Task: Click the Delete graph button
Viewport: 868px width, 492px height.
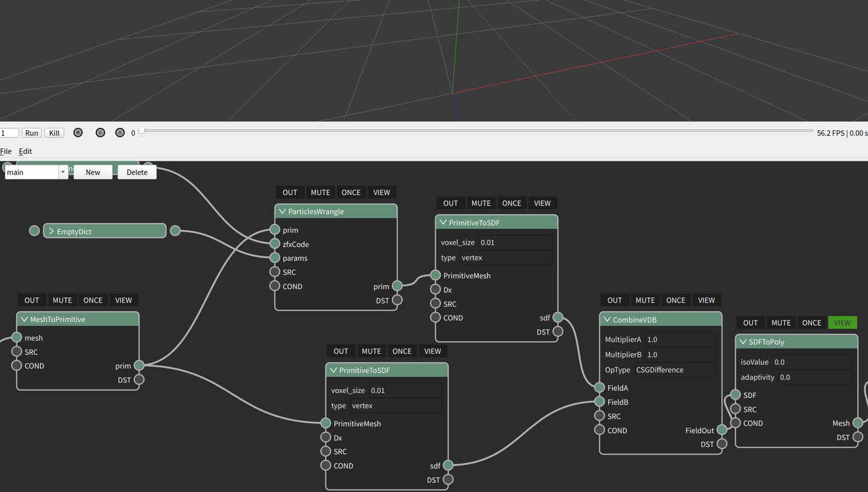Action: [x=137, y=172]
